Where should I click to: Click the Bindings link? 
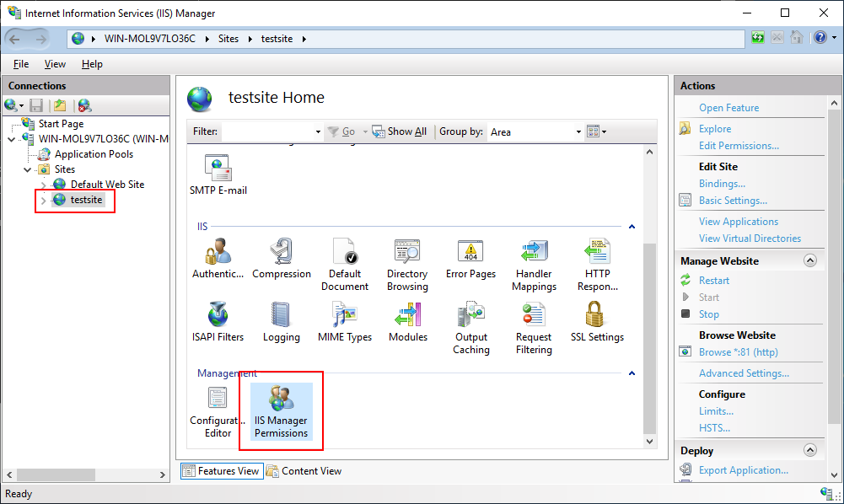[x=722, y=184]
